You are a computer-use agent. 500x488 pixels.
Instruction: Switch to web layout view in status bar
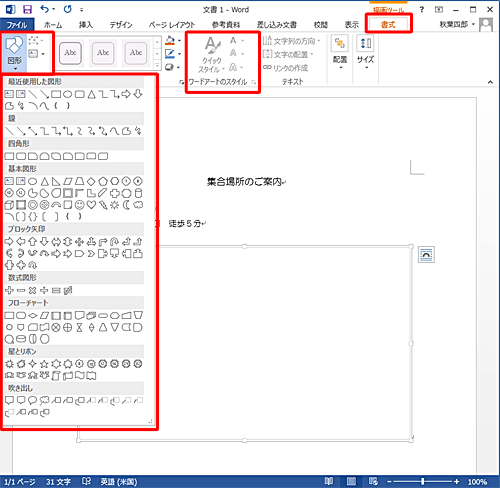click(373, 481)
